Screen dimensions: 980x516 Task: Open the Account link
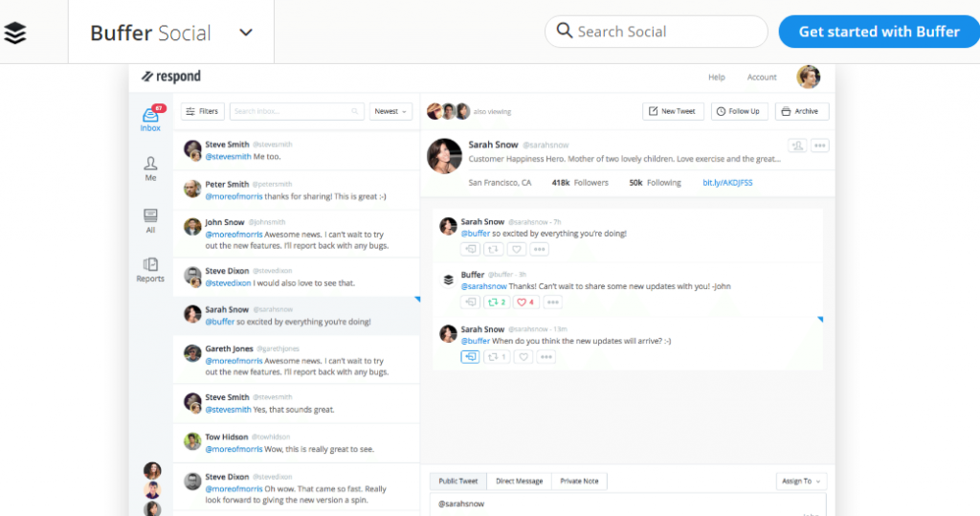click(762, 77)
